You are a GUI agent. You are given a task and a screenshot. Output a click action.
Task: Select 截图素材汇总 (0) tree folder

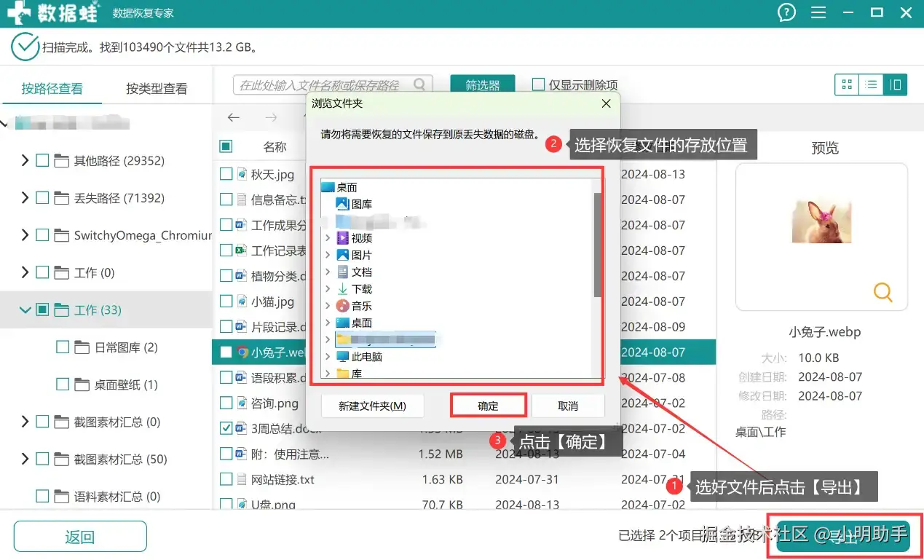click(x=117, y=422)
